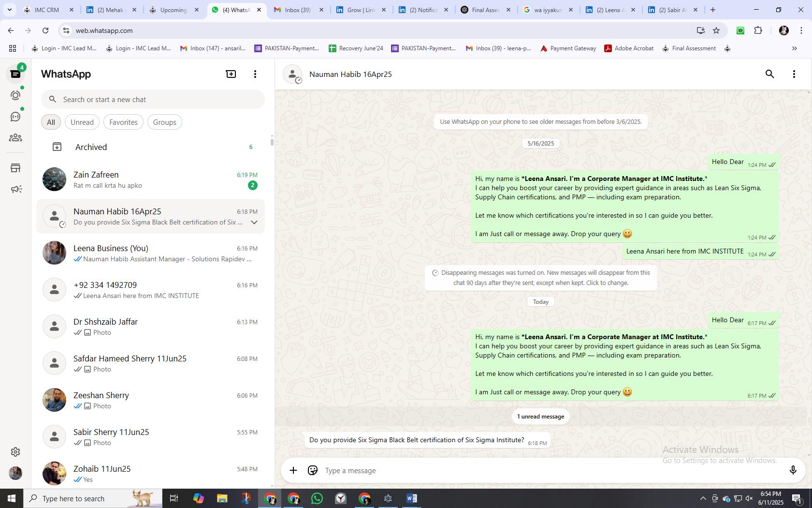Screen dimensions: 812x508
Task: Click the voice message microphone icon
Action: tap(793, 470)
